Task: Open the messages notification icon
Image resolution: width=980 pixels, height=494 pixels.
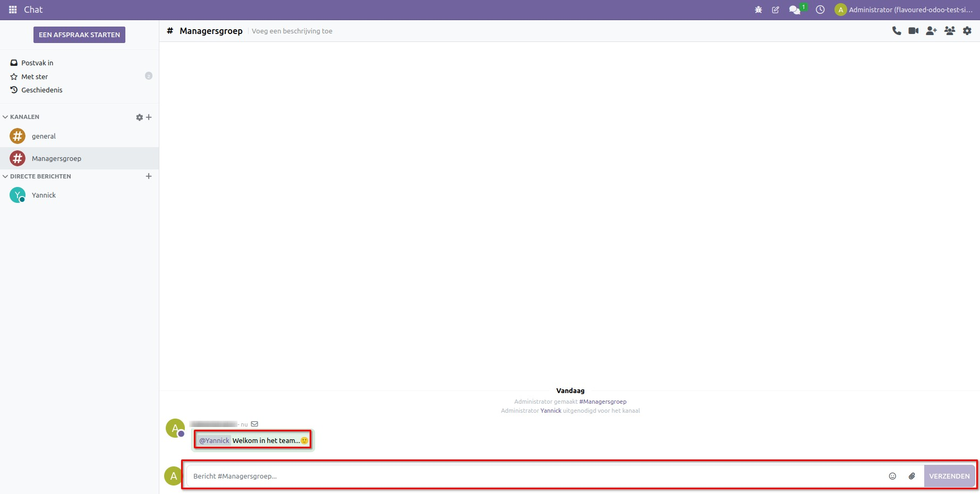Action: [794, 10]
